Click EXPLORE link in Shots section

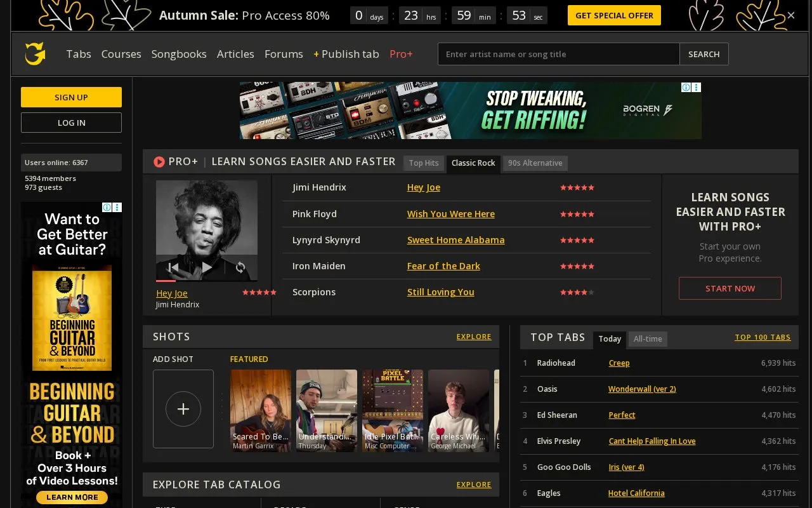tap(474, 337)
